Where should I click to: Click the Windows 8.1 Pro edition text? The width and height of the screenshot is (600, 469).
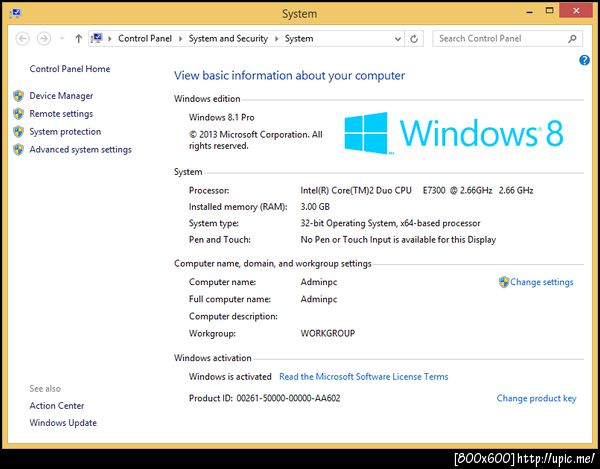(x=222, y=117)
